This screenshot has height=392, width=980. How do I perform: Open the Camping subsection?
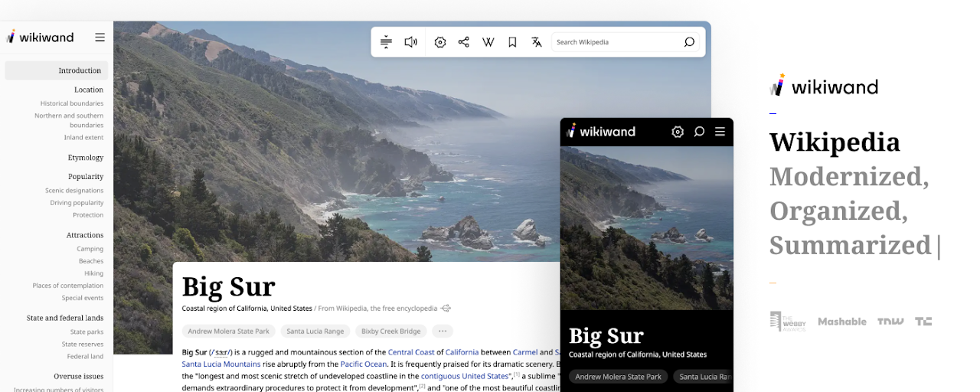90,249
